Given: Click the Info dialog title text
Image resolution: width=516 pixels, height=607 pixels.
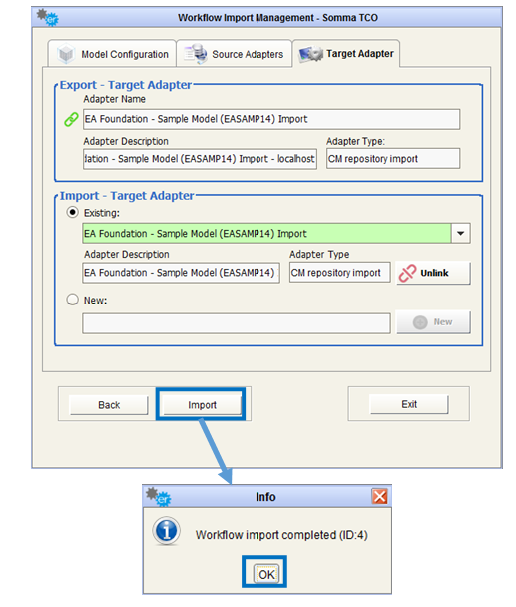Looking at the screenshot, I should [x=266, y=497].
